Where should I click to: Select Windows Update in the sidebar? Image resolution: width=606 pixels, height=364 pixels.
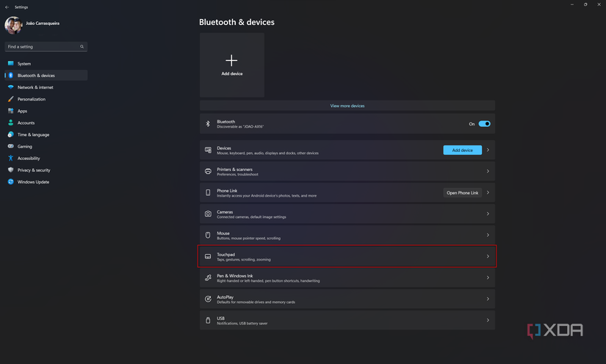click(33, 182)
